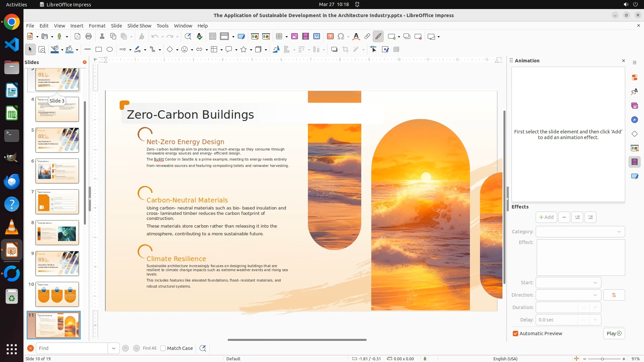The image size is (644, 362).
Task: Open the Slide Show menu
Action: click(x=139, y=26)
